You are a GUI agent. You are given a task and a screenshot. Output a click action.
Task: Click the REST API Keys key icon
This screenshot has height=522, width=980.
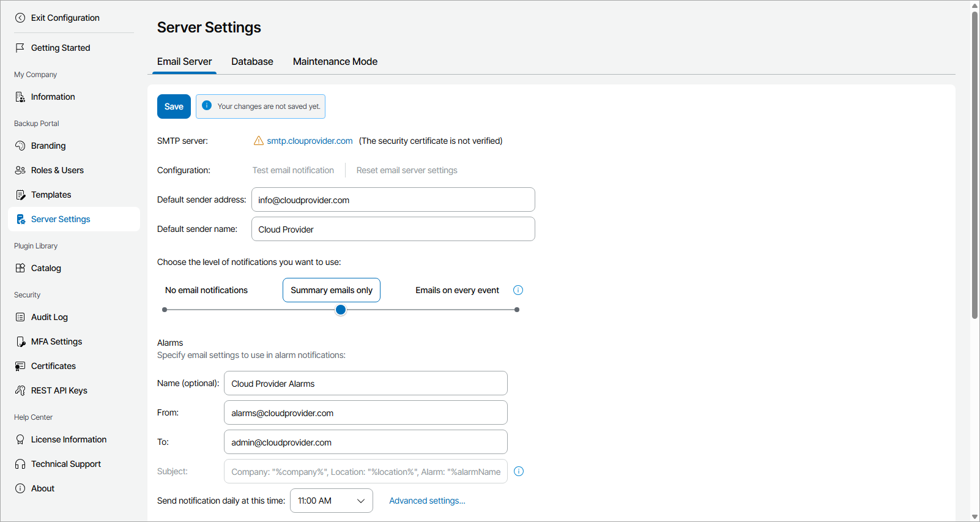(20, 390)
